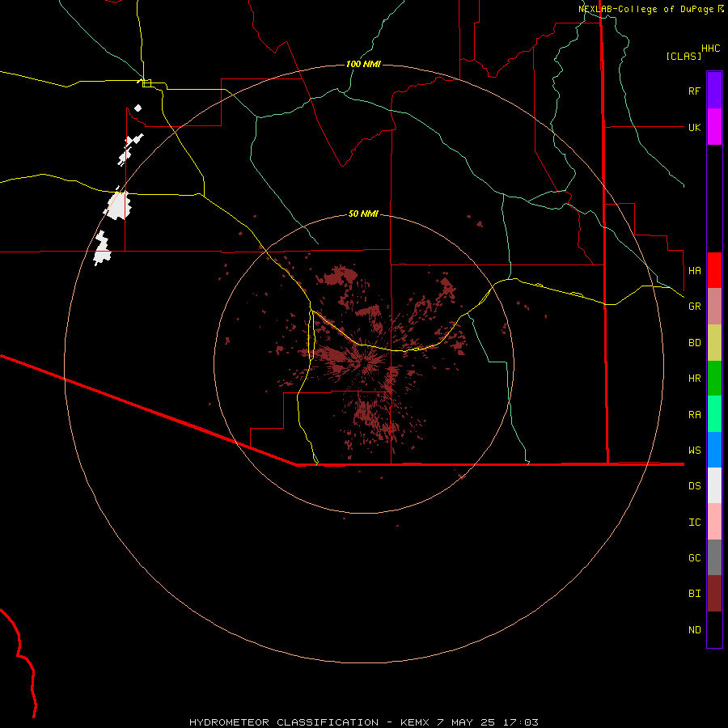Click the WS blue legend swatch
This screenshot has width=728, height=728.
coord(714,450)
